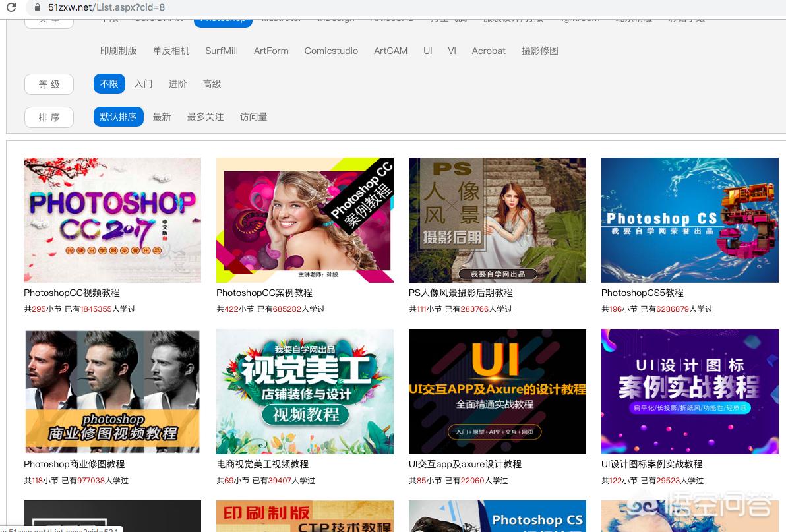786x532 pixels.
Task: Open the UI交互APP及Axure thumbnail
Action: 497,391
